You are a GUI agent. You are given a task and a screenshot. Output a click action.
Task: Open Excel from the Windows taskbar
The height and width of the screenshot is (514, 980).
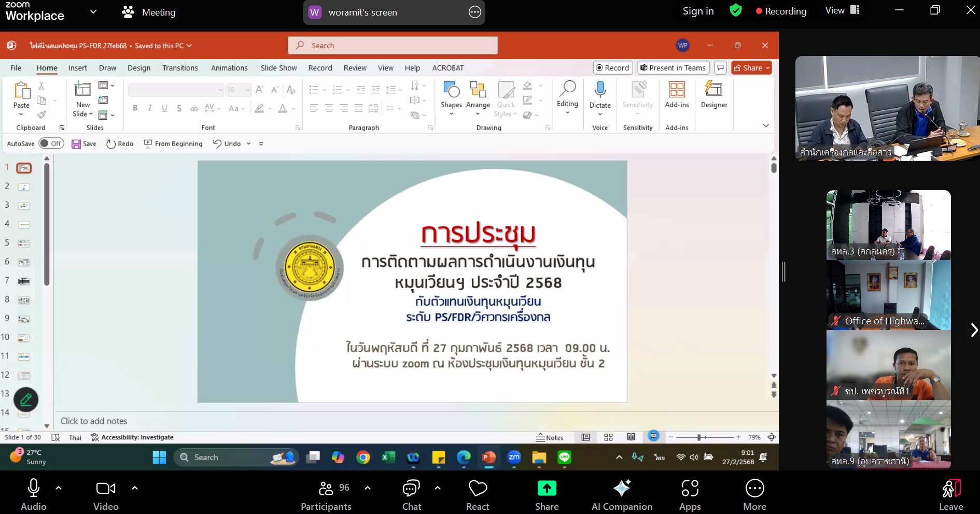(x=387, y=458)
